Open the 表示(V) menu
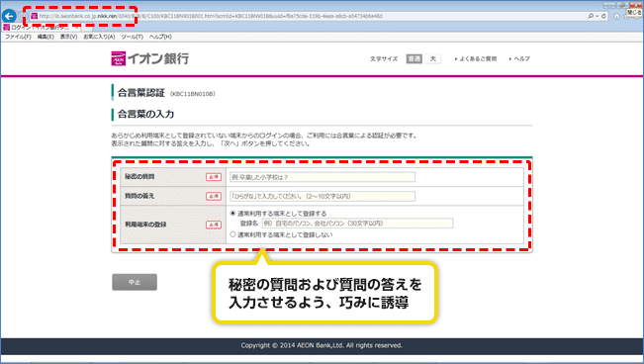The image size is (644, 364). coord(68,37)
